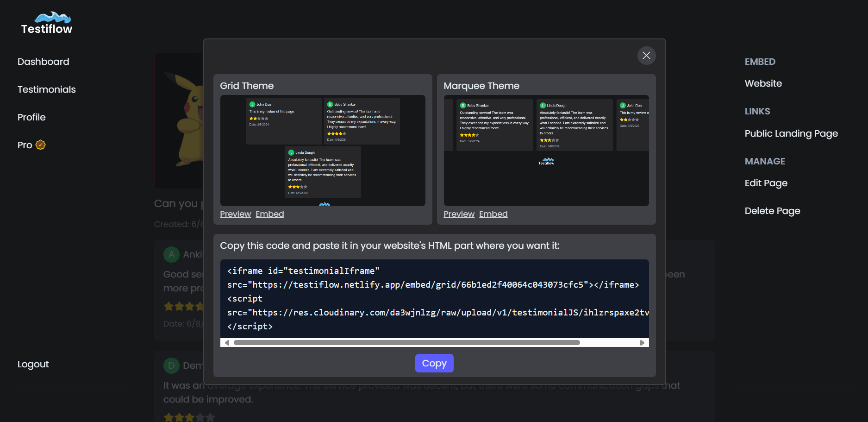The image size is (868, 422).
Task: Click the code scrollbar's right arrow
Action: (643, 343)
